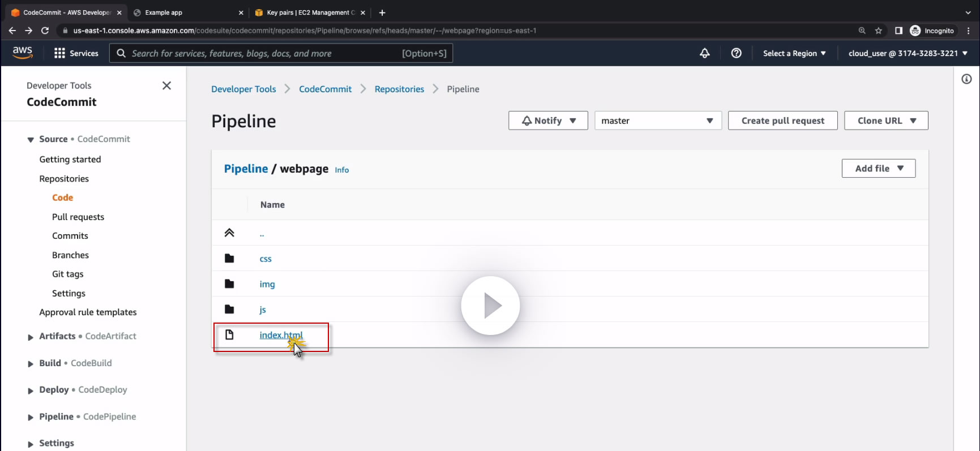The image size is (980, 451).
Task: Open the js folder link
Action: [x=263, y=310]
